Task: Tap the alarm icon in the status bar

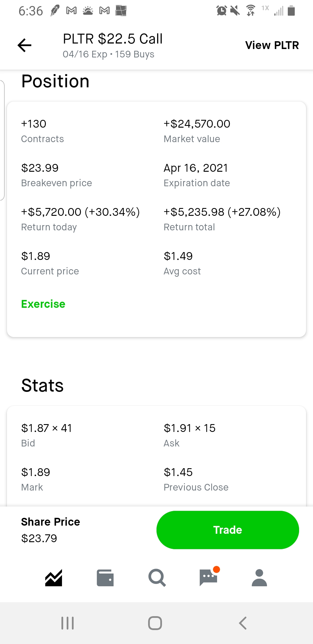Action: pyautogui.click(x=222, y=11)
